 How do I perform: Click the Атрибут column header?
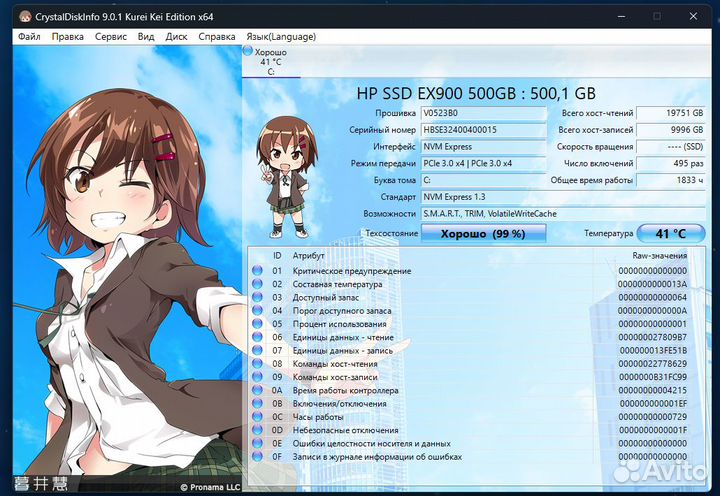point(309,255)
